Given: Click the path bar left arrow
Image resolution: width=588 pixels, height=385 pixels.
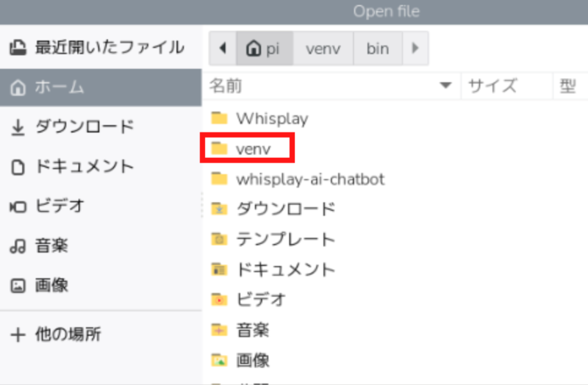Looking at the screenshot, I should point(223,48).
